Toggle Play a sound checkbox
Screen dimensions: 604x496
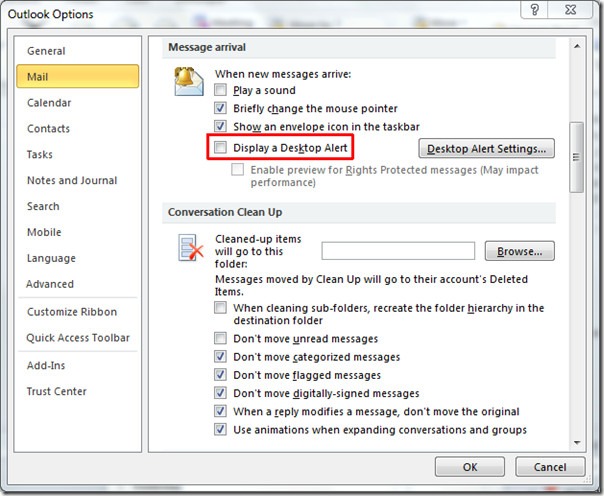click(x=221, y=90)
